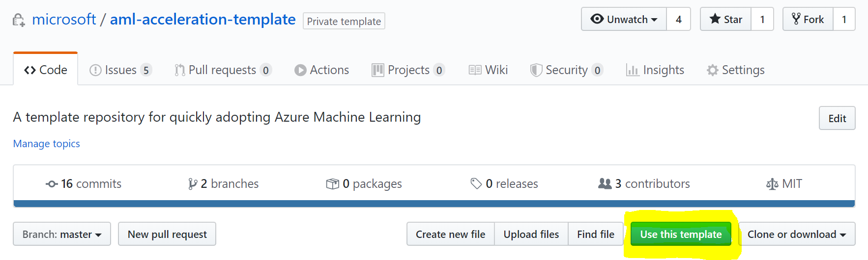Click the branches icon
Viewport: 868px width, 260px height.
[x=193, y=184]
